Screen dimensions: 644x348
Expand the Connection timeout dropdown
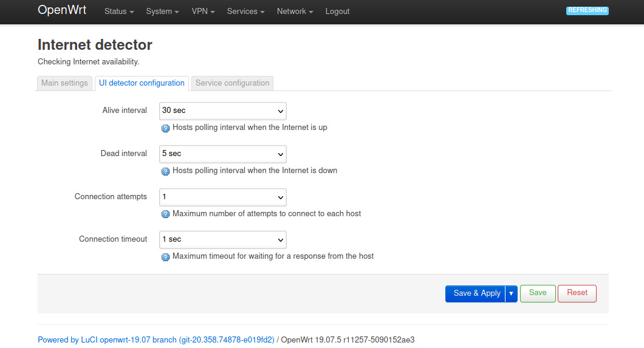point(222,240)
